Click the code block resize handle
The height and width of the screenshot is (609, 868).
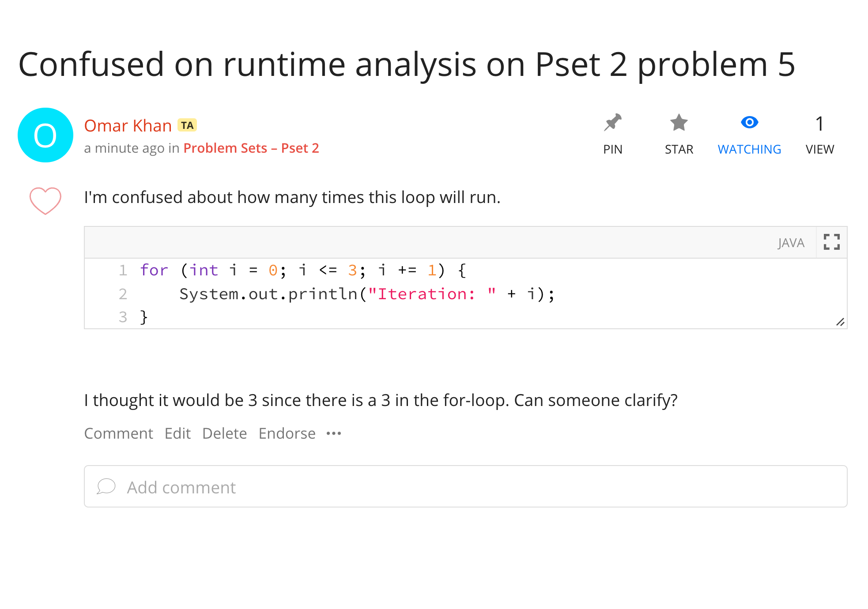[x=840, y=322]
